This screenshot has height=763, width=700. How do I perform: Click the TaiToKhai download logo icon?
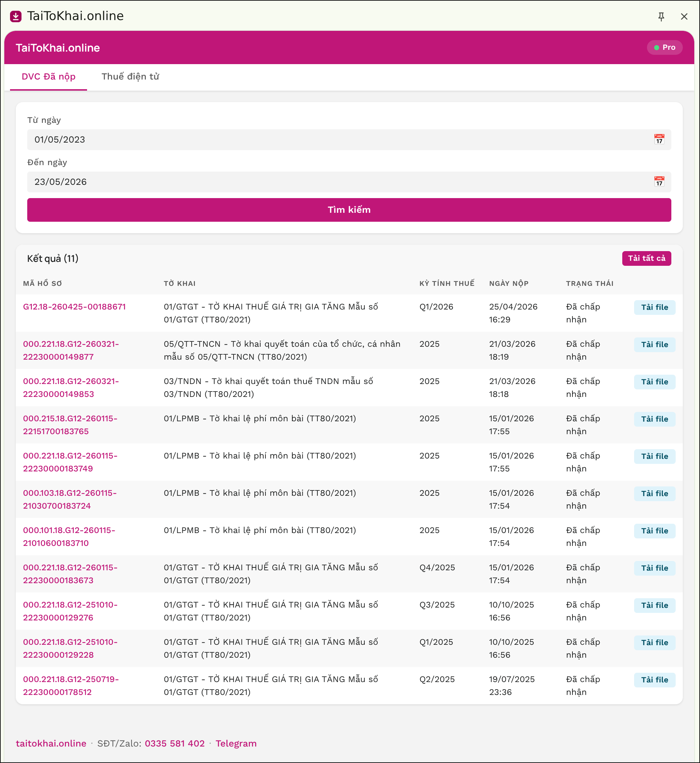[x=15, y=16]
